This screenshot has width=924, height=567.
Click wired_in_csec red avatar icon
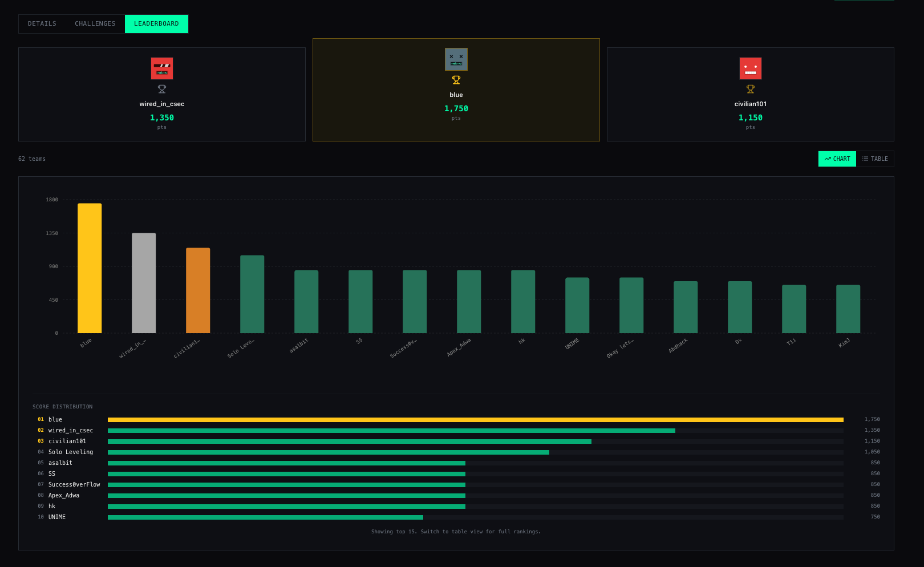pyautogui.click(x=162, y=68)
